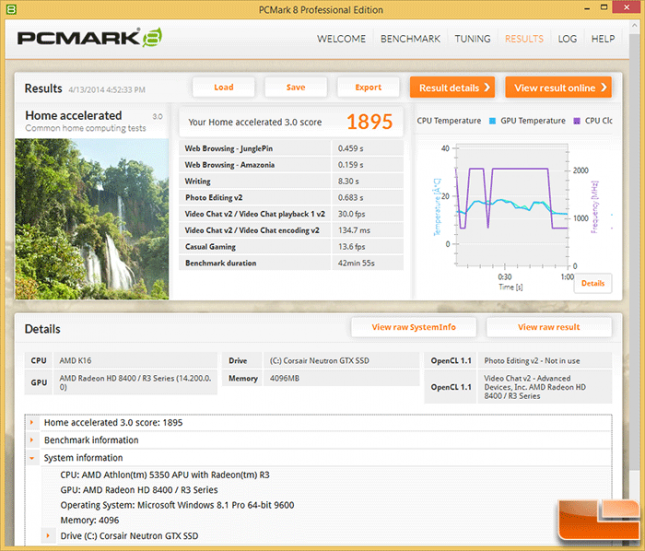The image size is (645, 551).
Task: Maximize the PCMark 8 window
Action: coord(604,7)
